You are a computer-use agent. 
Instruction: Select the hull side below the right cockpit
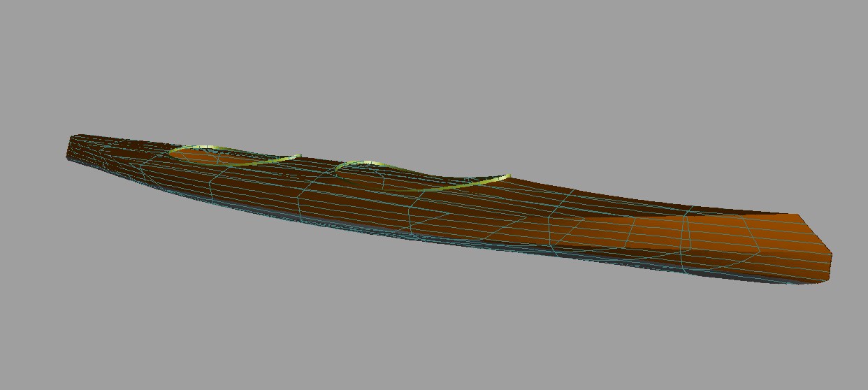pos(419,217)
